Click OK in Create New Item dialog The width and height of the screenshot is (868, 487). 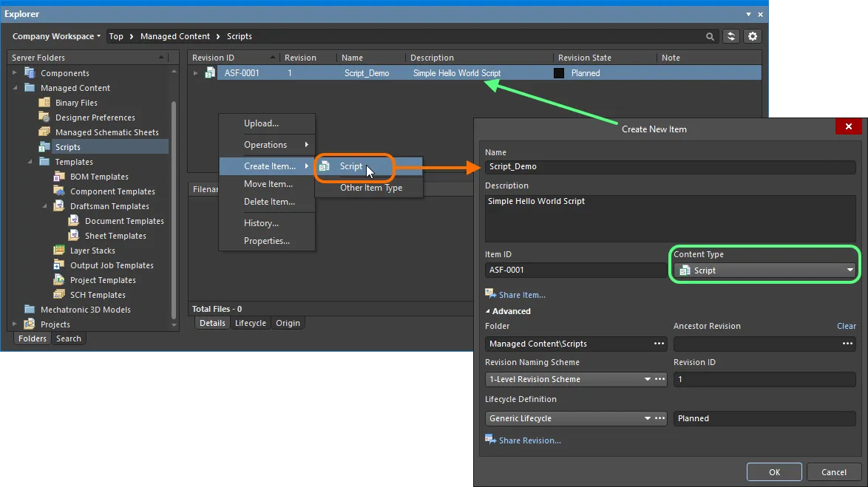click(x=774, y=472)
